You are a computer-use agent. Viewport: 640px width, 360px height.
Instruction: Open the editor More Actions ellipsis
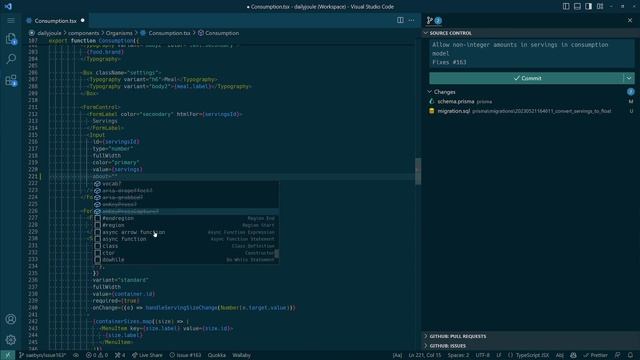(411, 20)
